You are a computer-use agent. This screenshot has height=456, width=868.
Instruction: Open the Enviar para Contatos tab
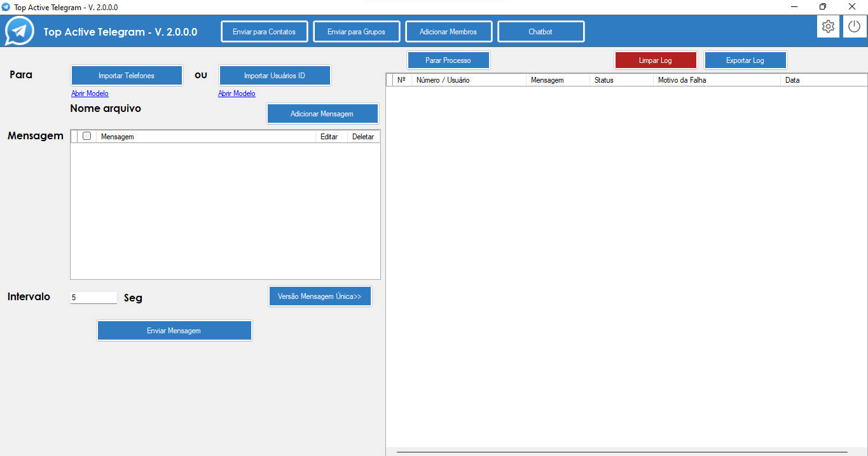[x=264, y=32]
